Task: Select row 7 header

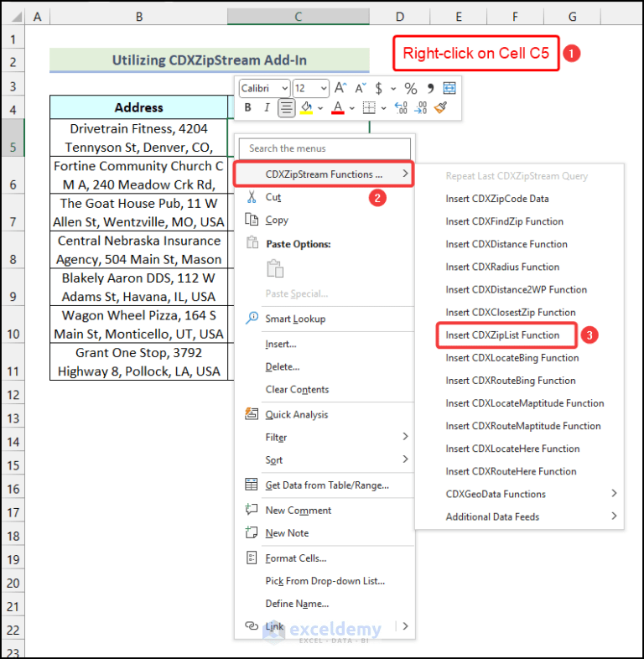Action: coord(13,212)
